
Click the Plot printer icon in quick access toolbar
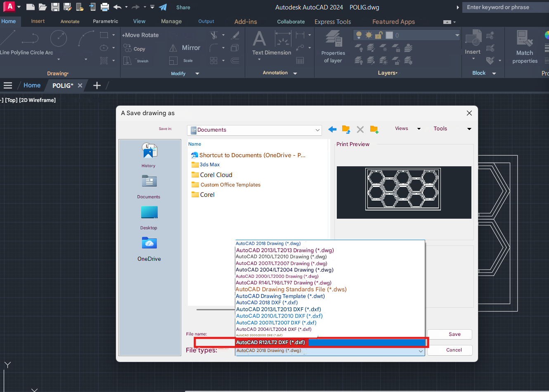coord(105,7)
